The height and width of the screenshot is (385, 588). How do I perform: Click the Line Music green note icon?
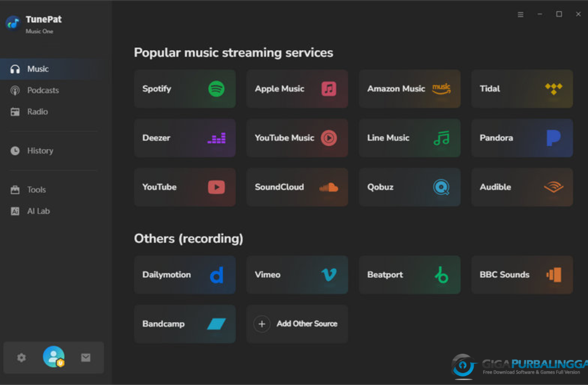441,138
